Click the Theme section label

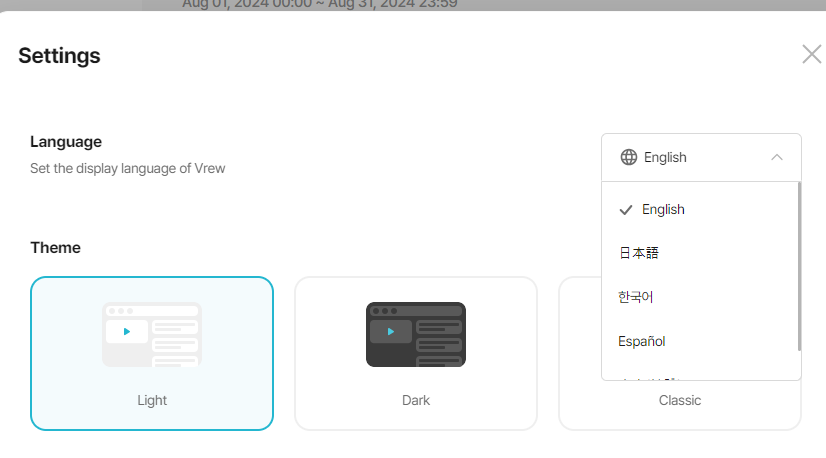[x=55, y=247]
